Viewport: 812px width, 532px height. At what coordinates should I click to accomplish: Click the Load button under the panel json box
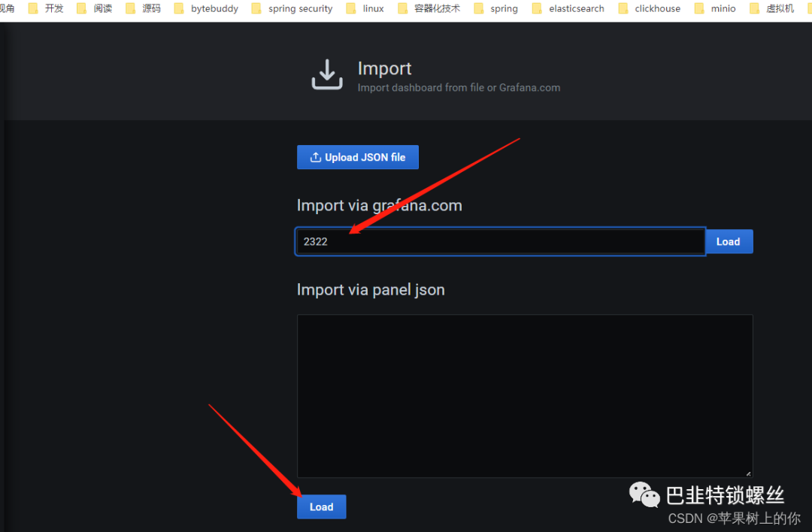pyautogui.click(x=322, y=507)
